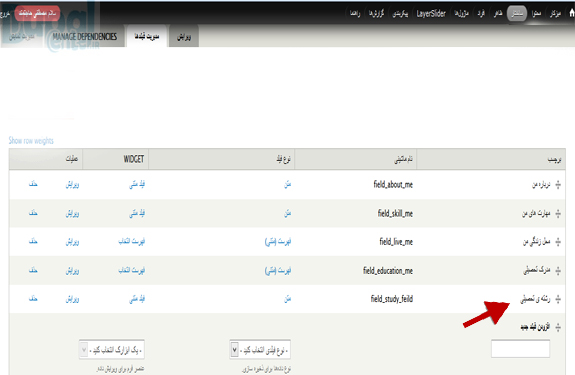Click the درباره من label text
The height and width of the screenshot is (375, 575).
[541, 184]
